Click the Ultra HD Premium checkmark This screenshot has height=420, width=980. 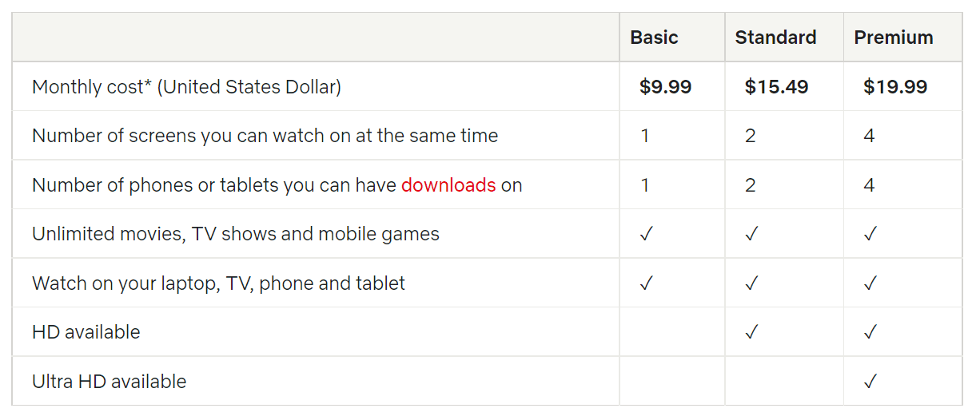click(x=870, y=382)
